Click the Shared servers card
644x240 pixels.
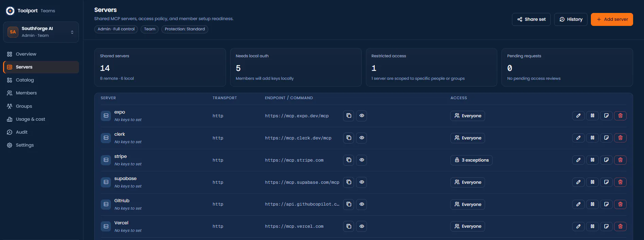click(x=160, y=67)
